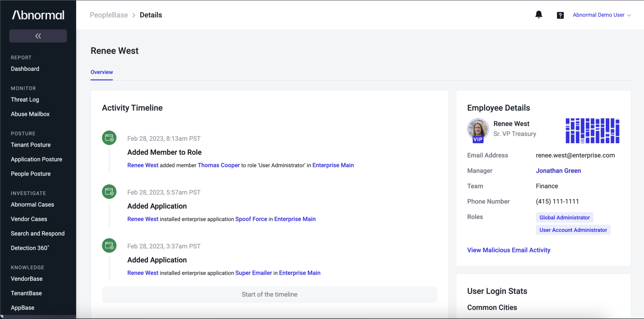
Task: Click the 5:57am Added Application event icon
Action: pyautogui.click(x=109, y=192)
